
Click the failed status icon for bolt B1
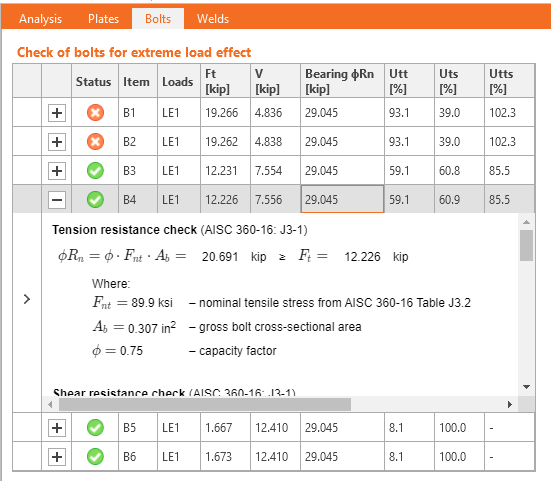[x=95, y=113]
